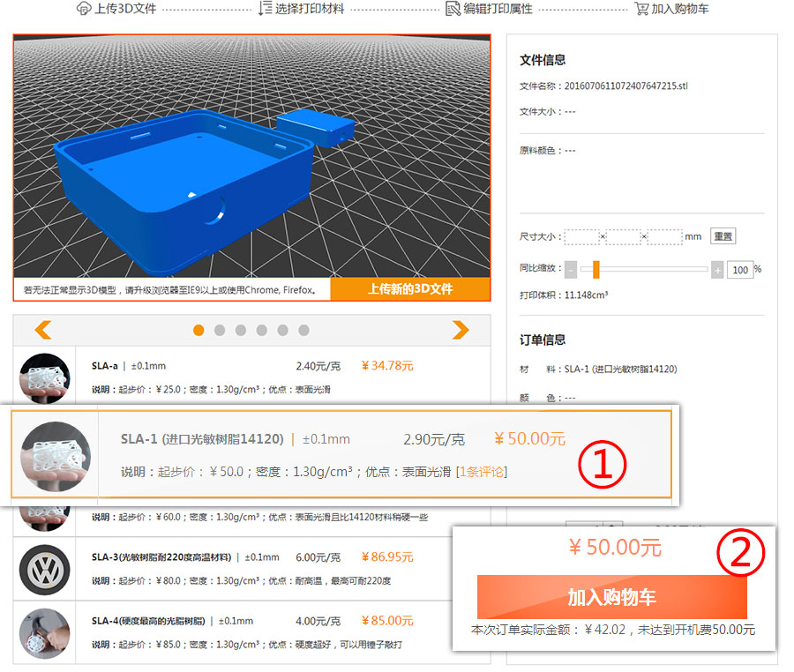The height and width of the screenshot is (672, 794).
Task: Go to previous materials page with left arrow
Action: coord(42,330)
